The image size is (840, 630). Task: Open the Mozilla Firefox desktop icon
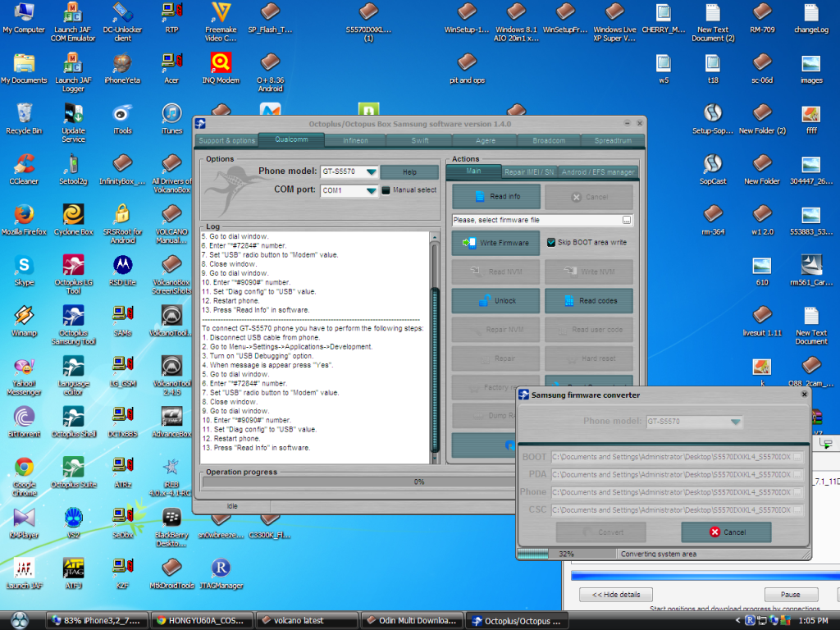pyautogui.click(x=24, y=220)
